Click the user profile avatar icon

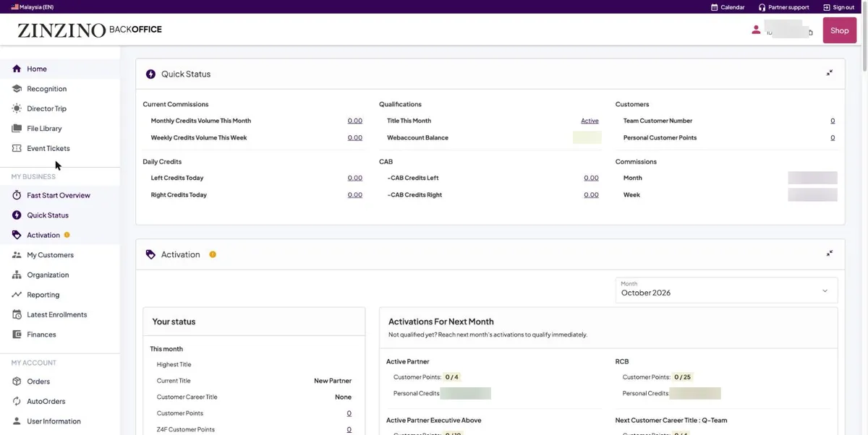756,30
